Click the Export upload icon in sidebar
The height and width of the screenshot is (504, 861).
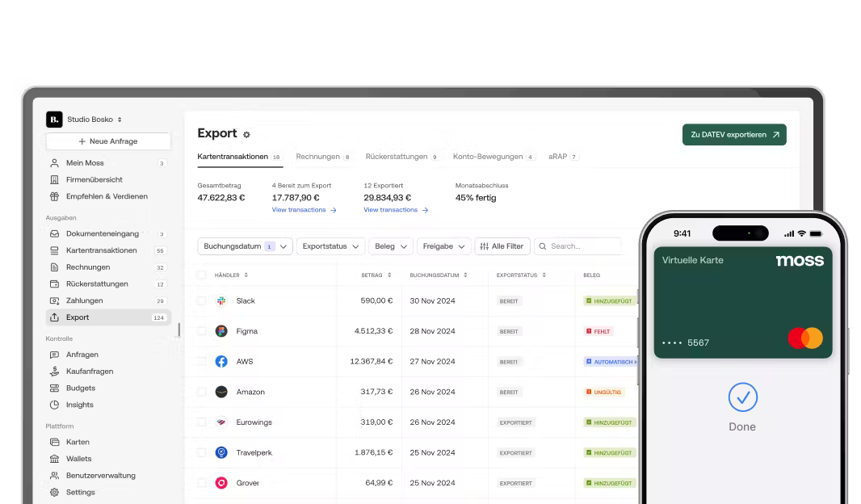tap(54, 317)
